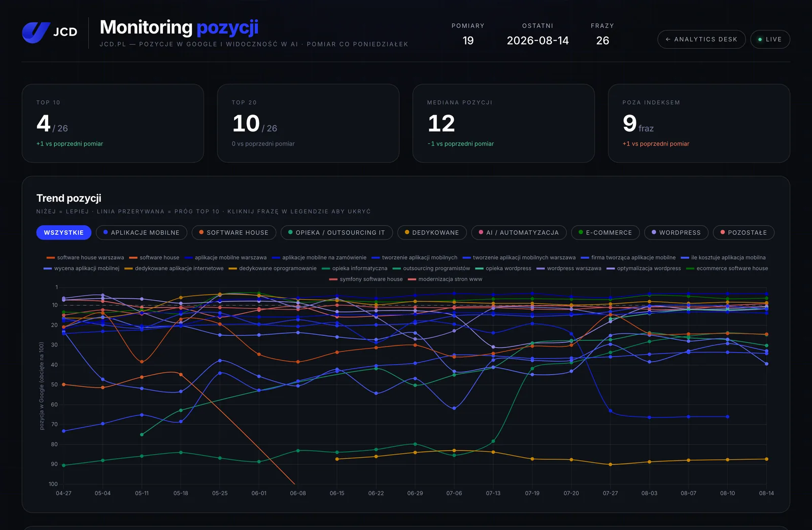Image resolution: width=812 pixels, height=530 pixels.
Task: Hide 'aplikacje mobilne na zamówienie' series
Action: click(319, 258)
